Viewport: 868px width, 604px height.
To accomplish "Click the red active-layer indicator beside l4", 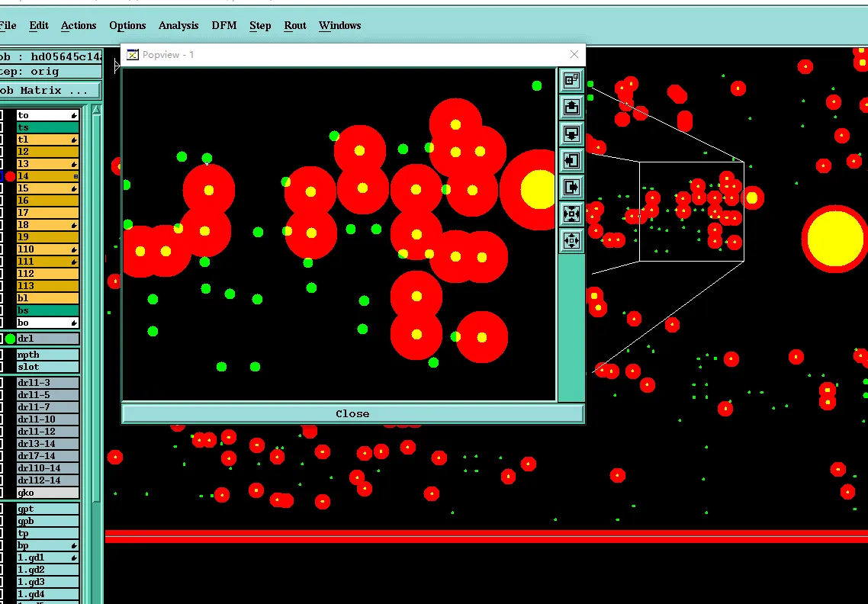I will [x=11, y=176].
